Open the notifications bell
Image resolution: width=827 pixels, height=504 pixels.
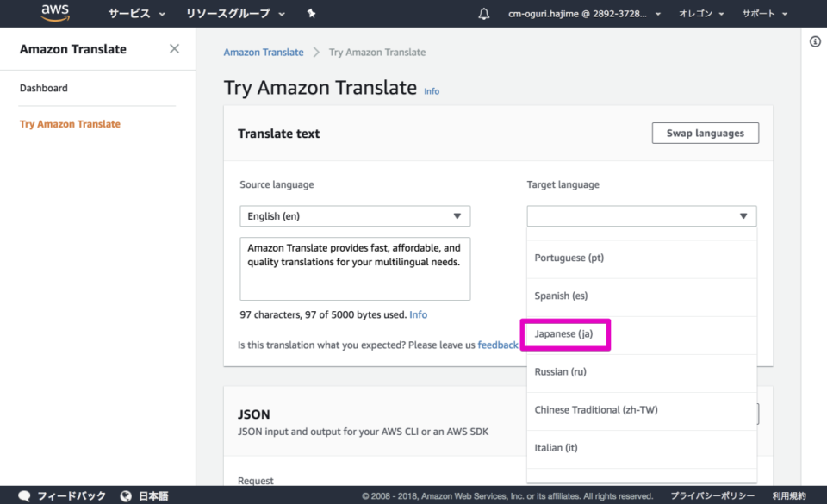tap(482, 13)
